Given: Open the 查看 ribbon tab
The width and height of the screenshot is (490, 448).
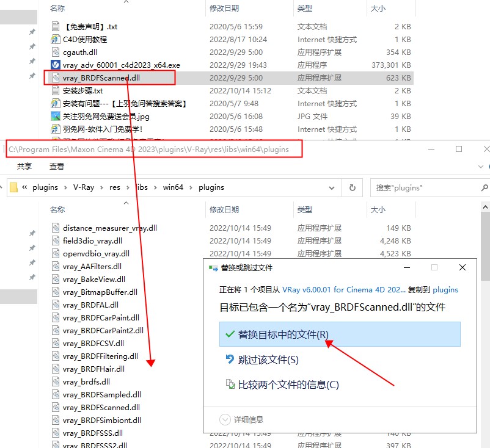Looking at the screenshot, I should click(x=57, y=167).
